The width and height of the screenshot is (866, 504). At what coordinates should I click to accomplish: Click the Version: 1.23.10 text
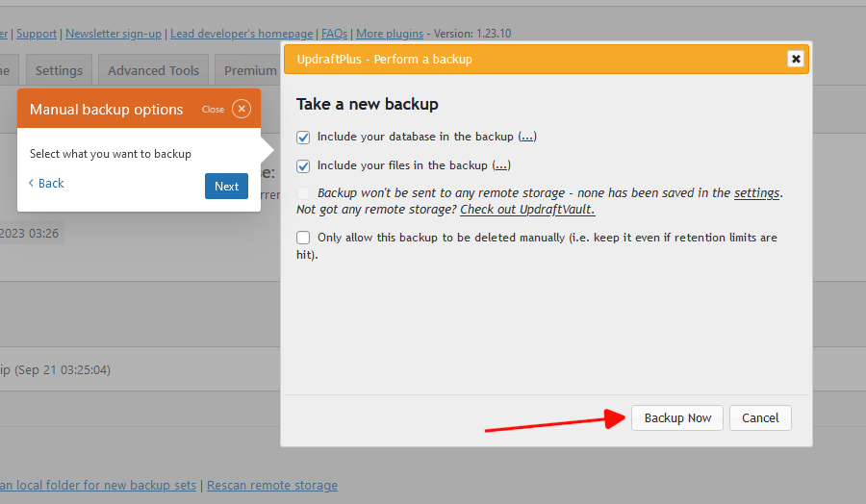coord(472,34)
